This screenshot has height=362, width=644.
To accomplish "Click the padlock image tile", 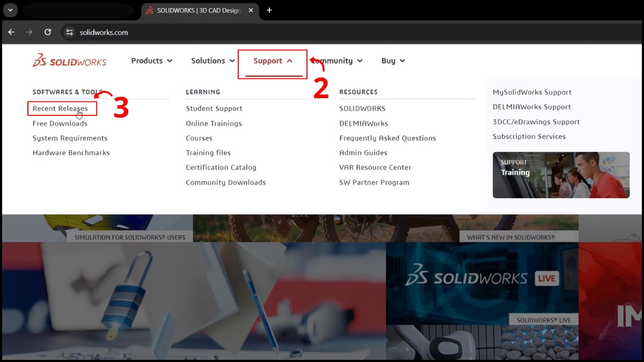I will click(x=193, y=300).
